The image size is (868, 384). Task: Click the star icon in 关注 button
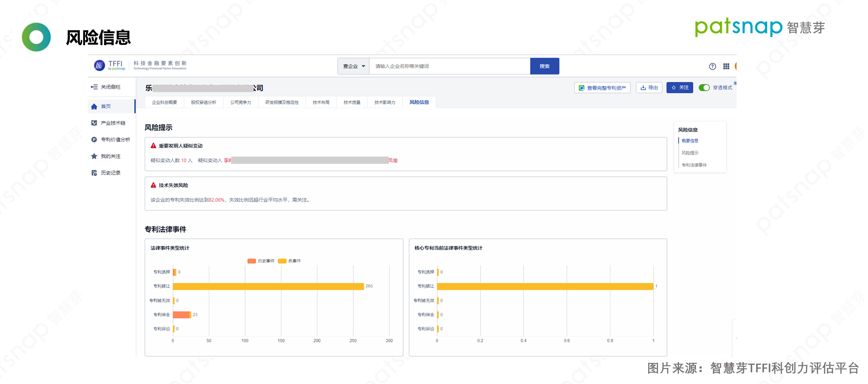674,87
